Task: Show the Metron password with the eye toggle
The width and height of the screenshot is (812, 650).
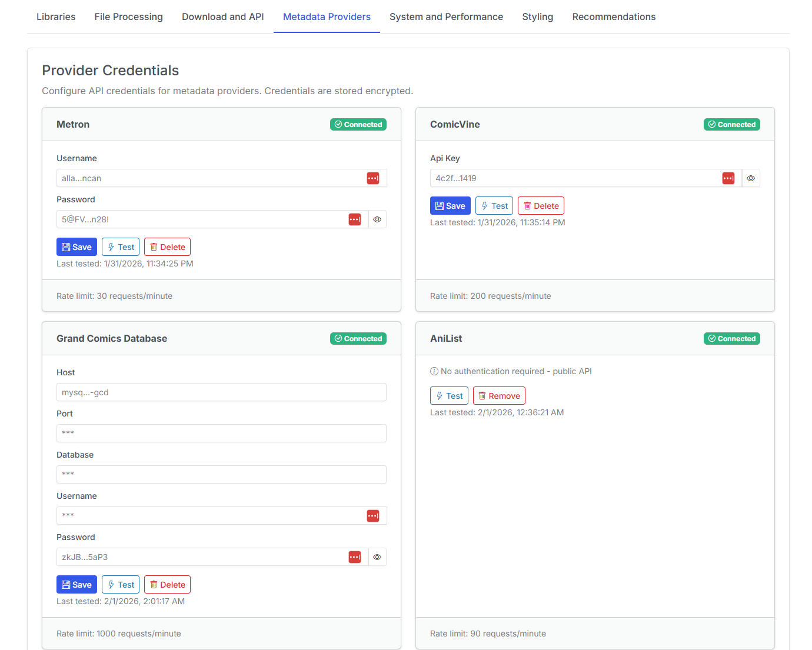Action: (377, 219)
